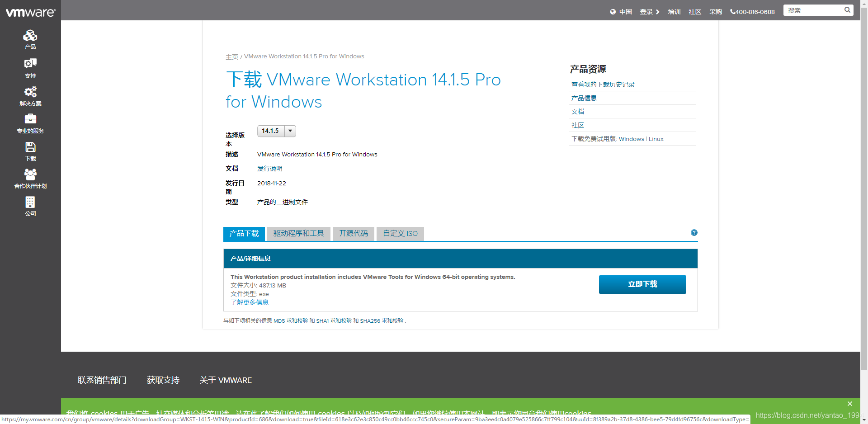Show the SHA1 求和校验 checksum
The width and height of the screenshot is (868, 424).
click(334, 321)
